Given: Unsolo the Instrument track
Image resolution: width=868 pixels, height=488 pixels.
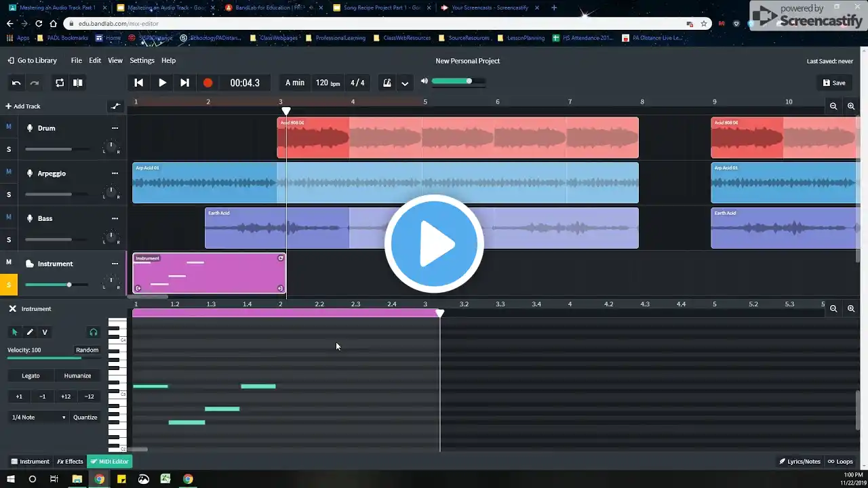Looking at the screenshot, I should [x=9, y=285].
